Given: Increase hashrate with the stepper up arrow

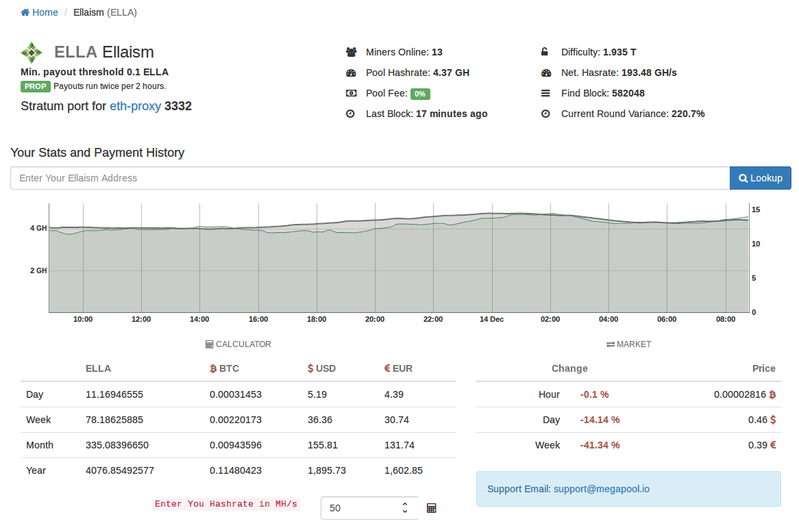Looking at the screenshot, I should (405, 505).
